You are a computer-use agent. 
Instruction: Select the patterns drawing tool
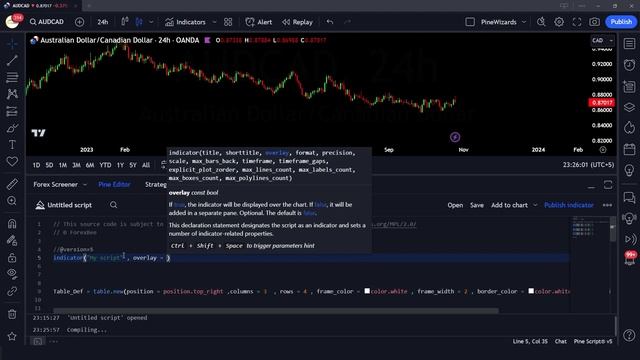pos(12,94)
